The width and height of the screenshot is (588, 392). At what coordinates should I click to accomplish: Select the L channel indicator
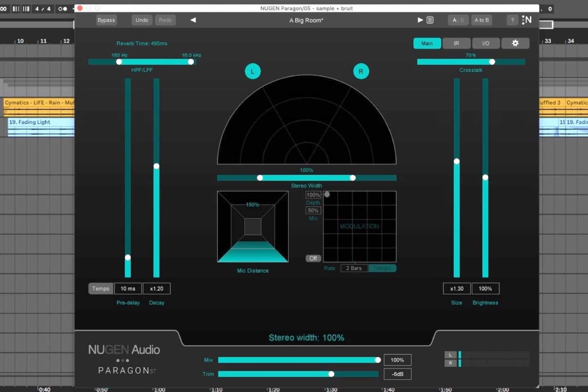[253, 71]
